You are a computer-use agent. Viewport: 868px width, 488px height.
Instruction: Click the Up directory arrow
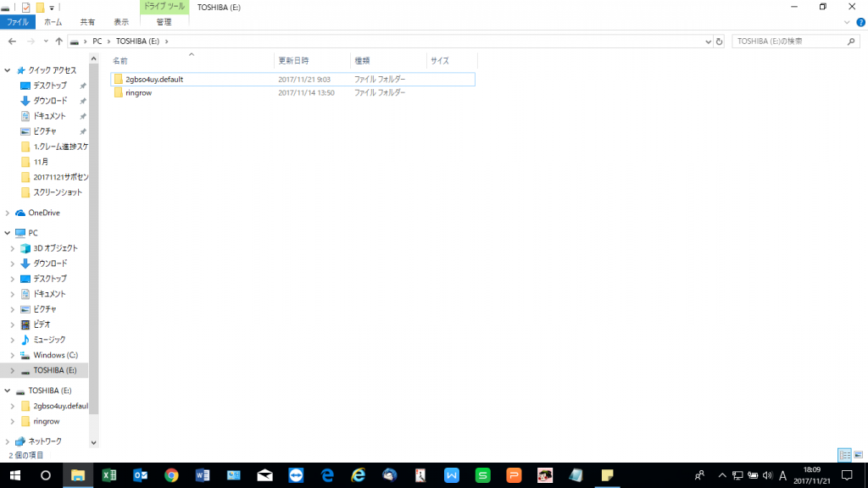click(x=58, y=41)
